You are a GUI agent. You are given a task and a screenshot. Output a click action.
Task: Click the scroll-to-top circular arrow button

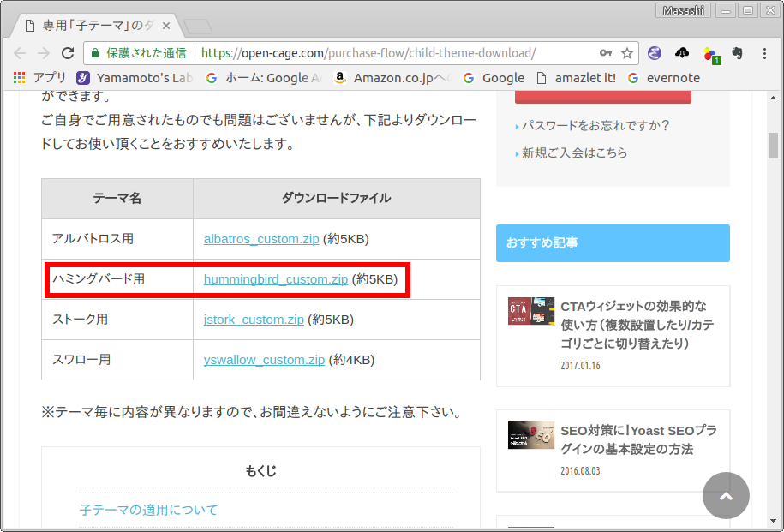click(x=726, y=495)
